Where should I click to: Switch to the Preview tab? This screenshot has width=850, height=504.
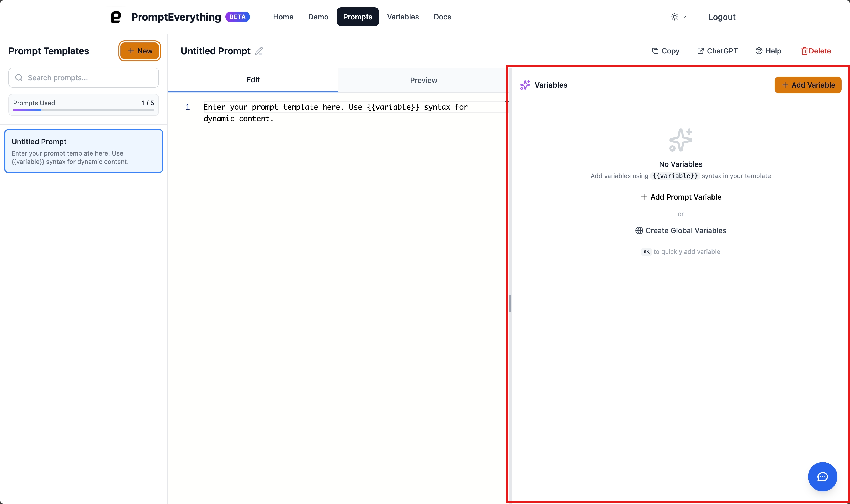point(423,81)
